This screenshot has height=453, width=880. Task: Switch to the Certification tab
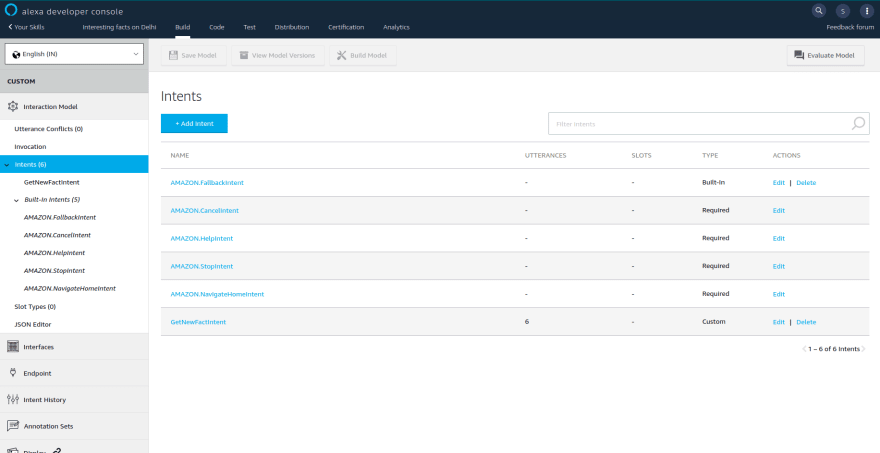[x=346, y=27]
